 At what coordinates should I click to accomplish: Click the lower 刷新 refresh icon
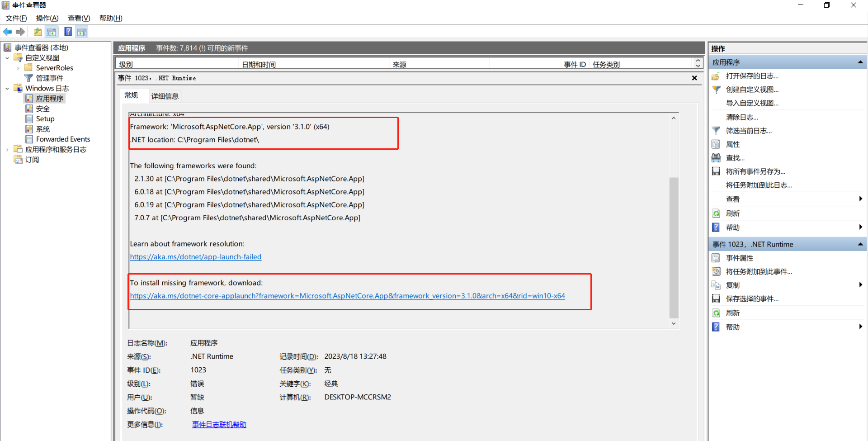pyautogui.click(x=716, y=313)
